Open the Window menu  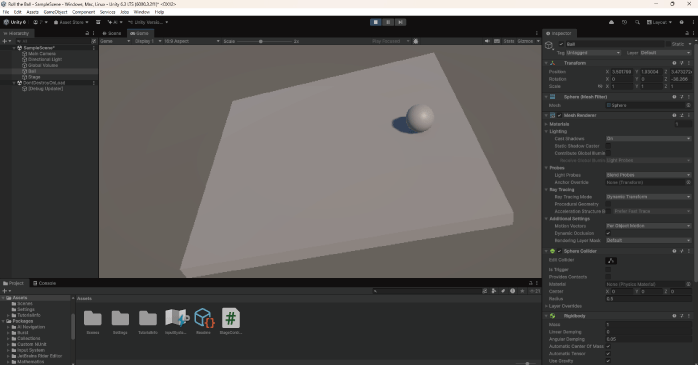142,12
